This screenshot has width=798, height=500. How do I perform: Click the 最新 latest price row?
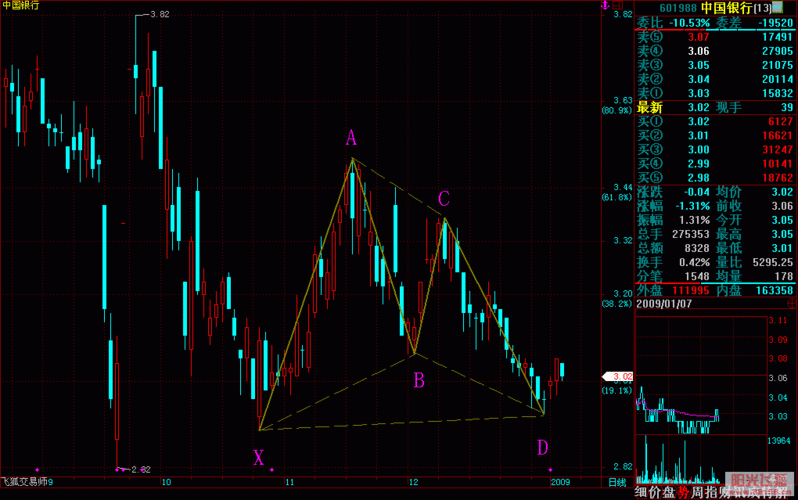(x=650, y=107)
